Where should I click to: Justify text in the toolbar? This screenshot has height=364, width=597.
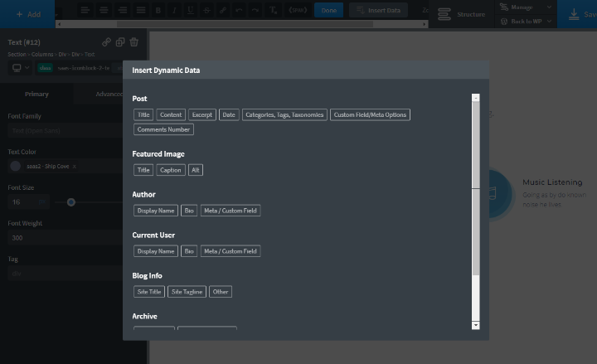141,10
